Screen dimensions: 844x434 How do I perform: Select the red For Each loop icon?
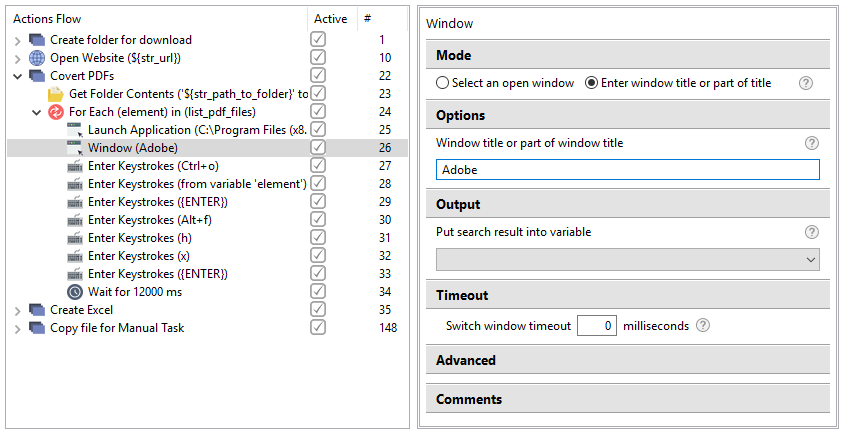pyautogui.click(x=55, y=112)
